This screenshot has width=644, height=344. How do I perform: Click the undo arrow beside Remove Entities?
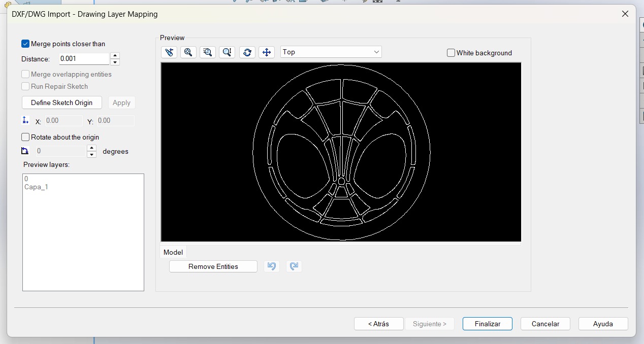pos(272,266)
